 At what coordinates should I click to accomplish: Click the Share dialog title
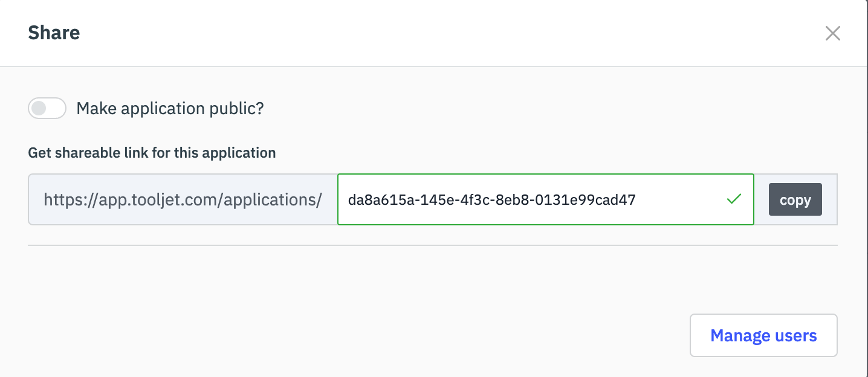(x=54, y=33)
